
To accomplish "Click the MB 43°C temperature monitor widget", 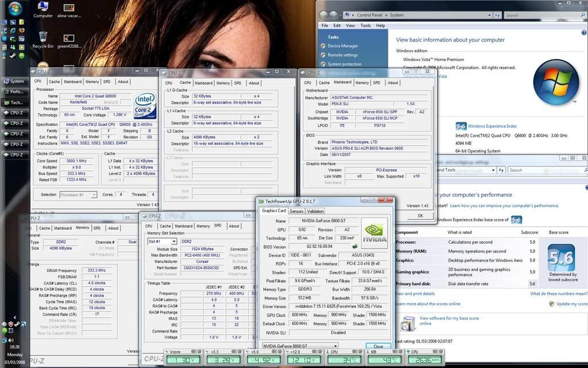I will coord(385,356).
